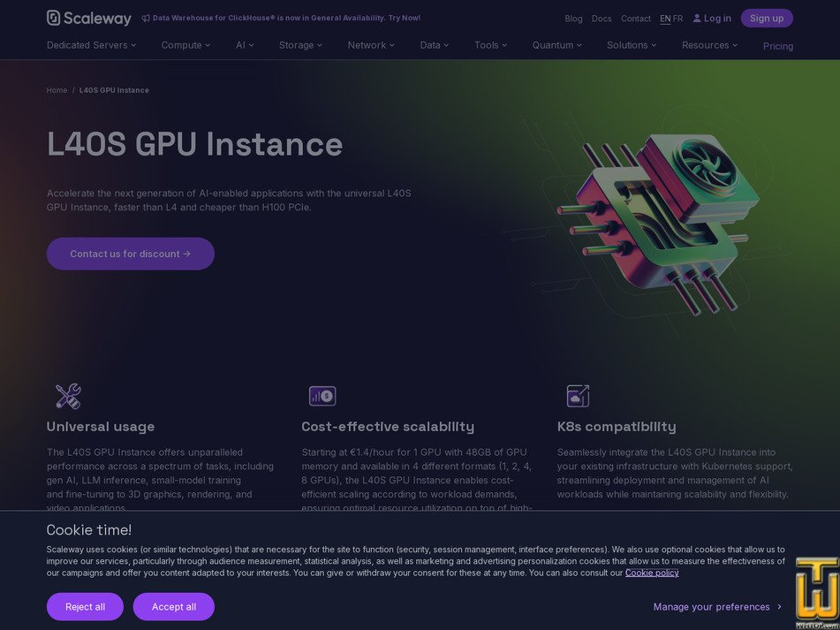
Task: Open the Quantum dropdown menu
Action: 557,45
